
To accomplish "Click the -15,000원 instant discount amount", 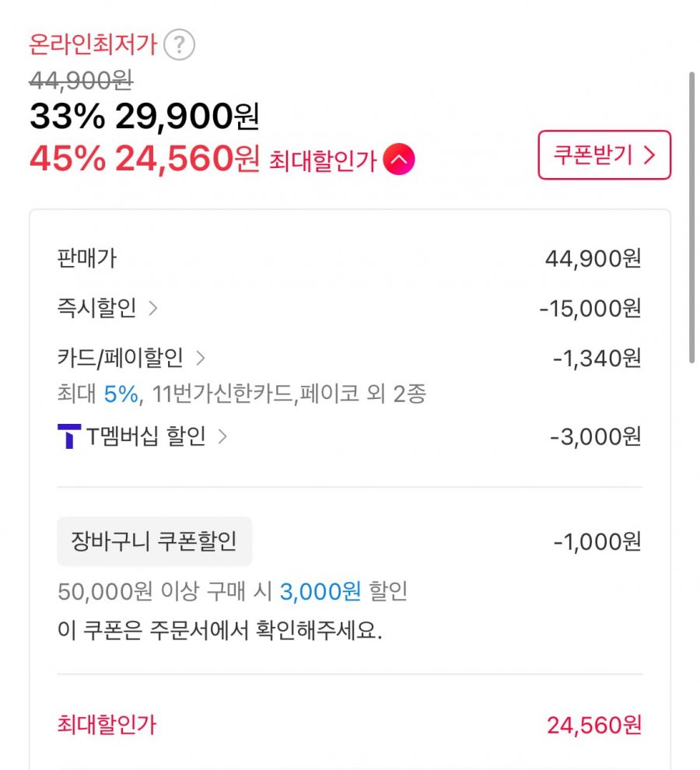I will click(590, 309).
